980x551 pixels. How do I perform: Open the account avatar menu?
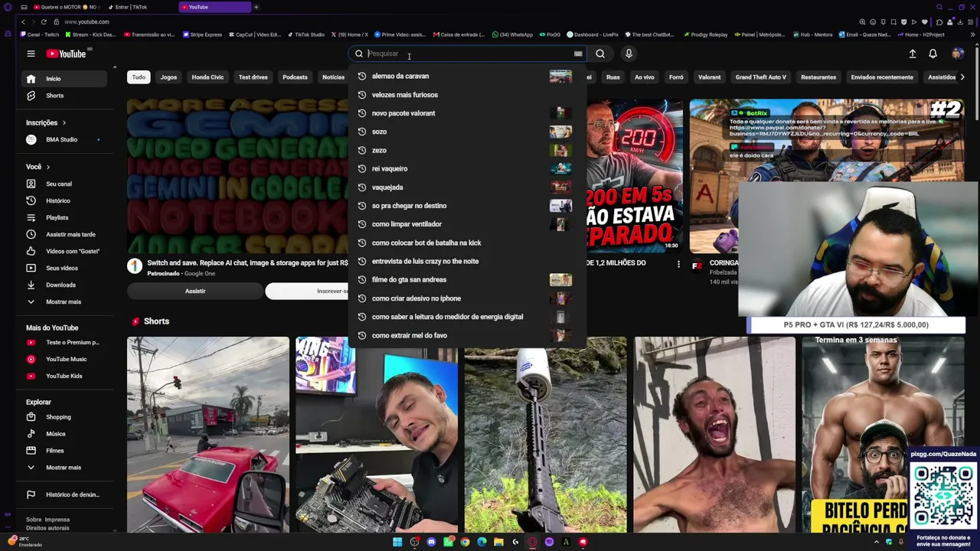[x=957, y=54]
